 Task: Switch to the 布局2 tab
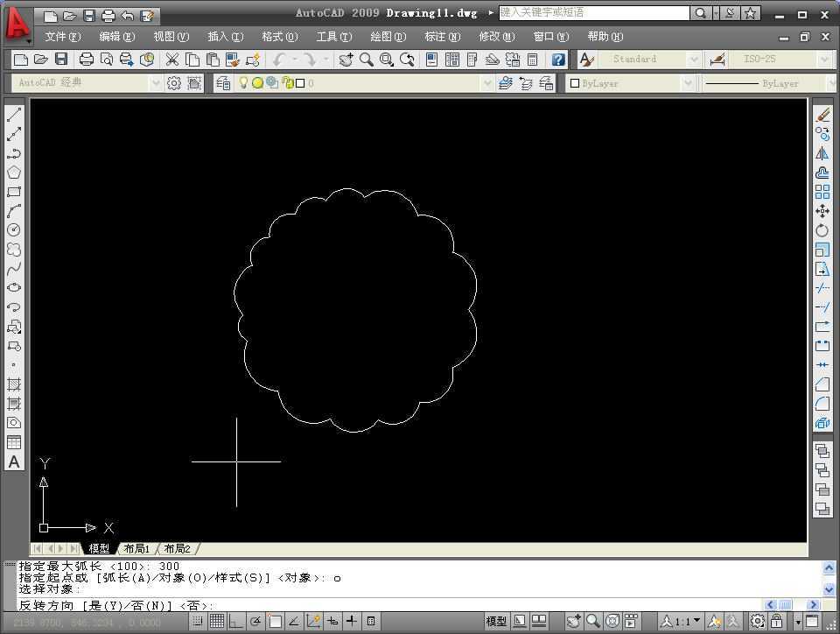point(177,548)
